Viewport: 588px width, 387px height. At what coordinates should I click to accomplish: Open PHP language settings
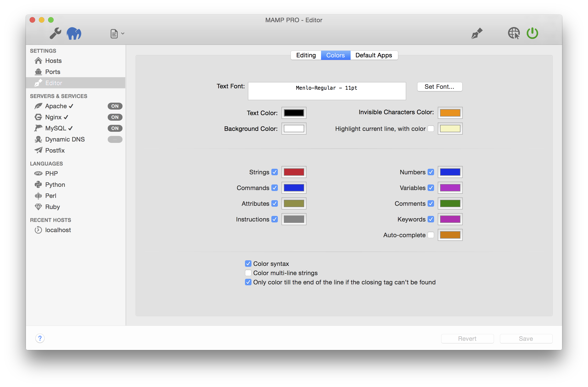46,173
